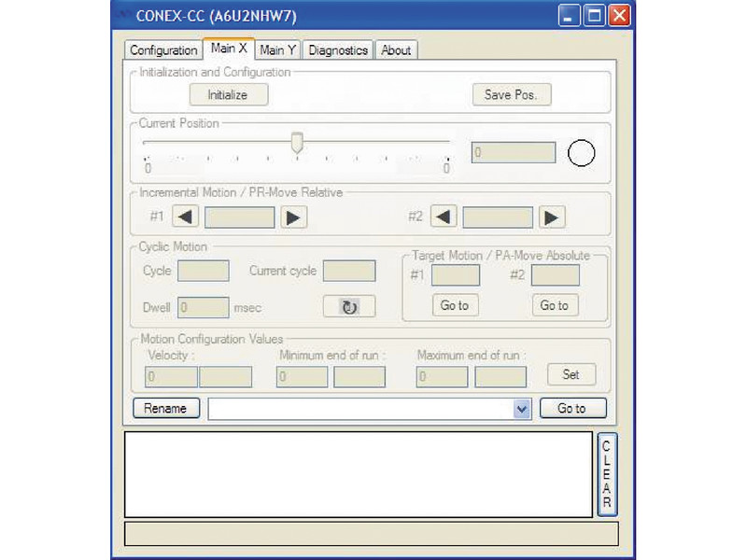
Task: Open the Diagnostics tab
Action: (337, 50)
